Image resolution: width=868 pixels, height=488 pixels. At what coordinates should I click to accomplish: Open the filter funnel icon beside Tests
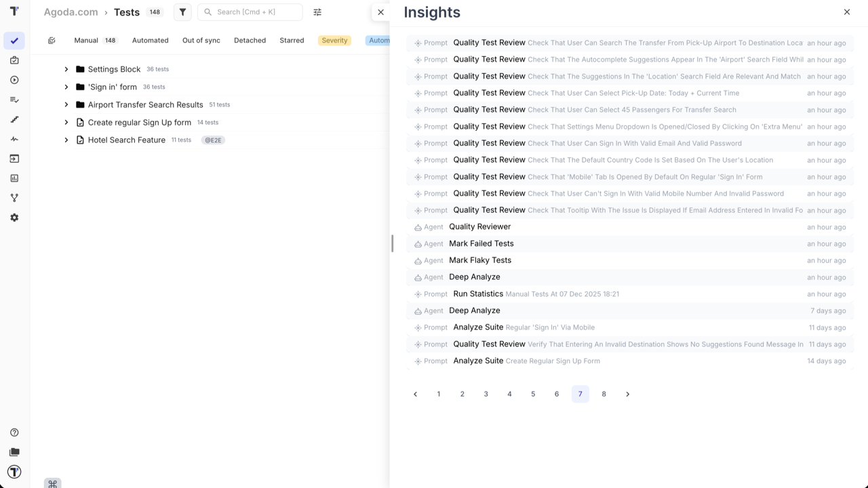coord(182,12)
